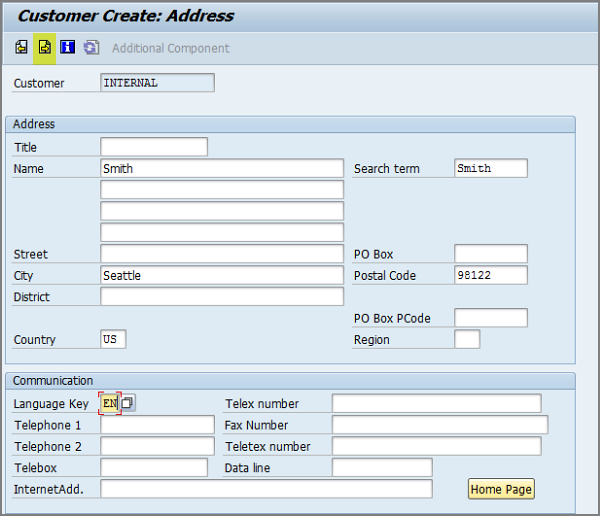Open the blue information icon
This screenshot has width=600, height=516.
(x=67, y=47)
